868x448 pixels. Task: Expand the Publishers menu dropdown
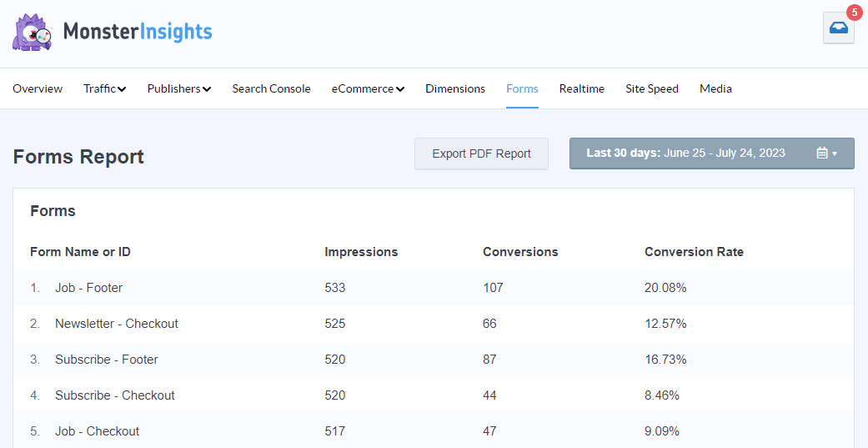[178, 88]
